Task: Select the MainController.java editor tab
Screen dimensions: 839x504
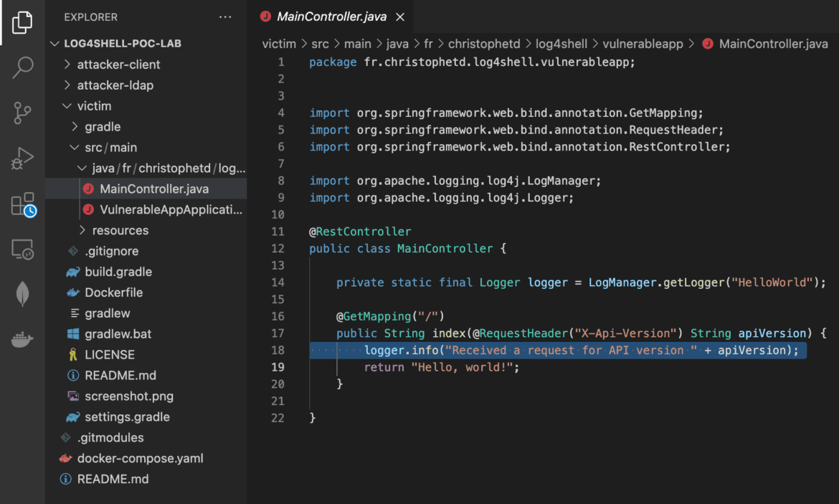Action: (x=330, y=16)
